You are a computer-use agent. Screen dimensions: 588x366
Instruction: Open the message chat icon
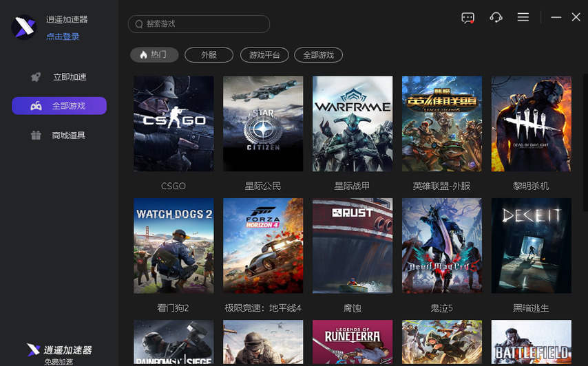468,18
